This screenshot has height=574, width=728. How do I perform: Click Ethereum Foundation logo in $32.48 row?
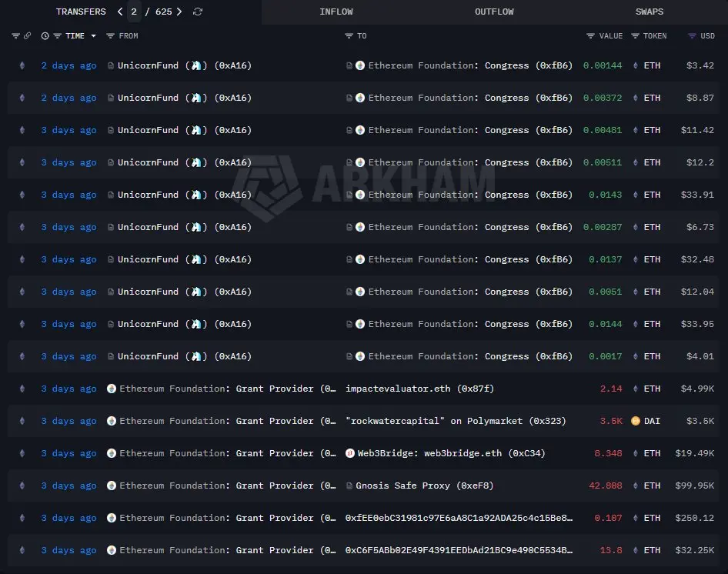pyautogui.click(x=360, y=259)
